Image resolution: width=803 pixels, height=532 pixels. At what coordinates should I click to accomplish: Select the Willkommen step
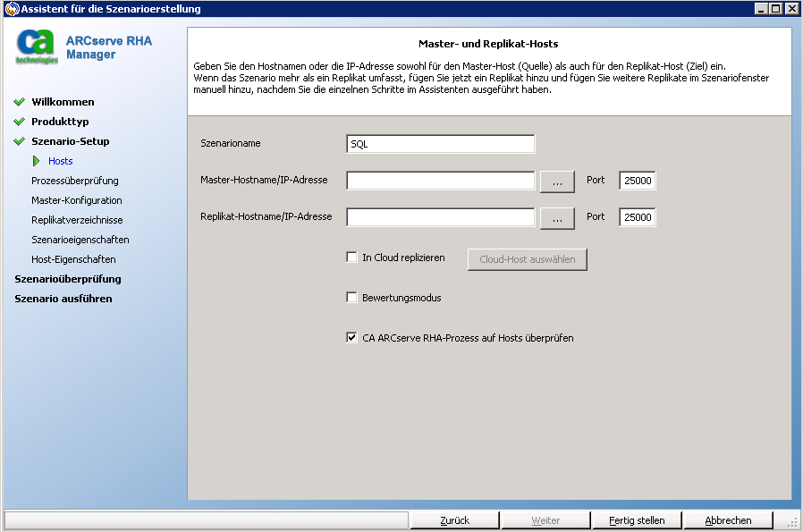tap(63, 102)
